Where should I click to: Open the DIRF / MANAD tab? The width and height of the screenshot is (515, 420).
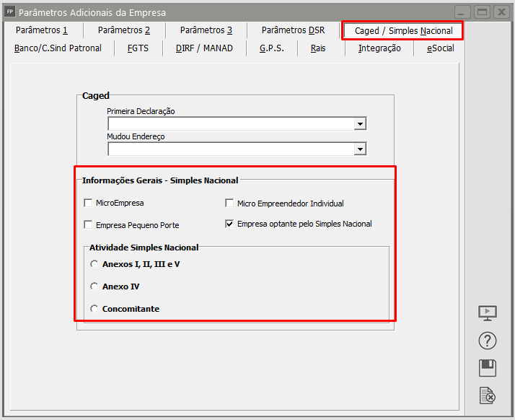pyautogui.click(x=204, y=48)
